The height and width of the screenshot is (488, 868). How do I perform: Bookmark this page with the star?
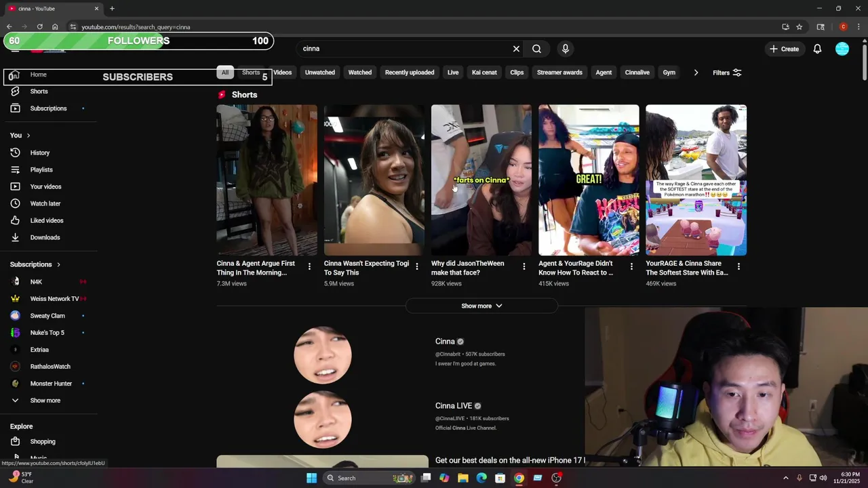800,26
